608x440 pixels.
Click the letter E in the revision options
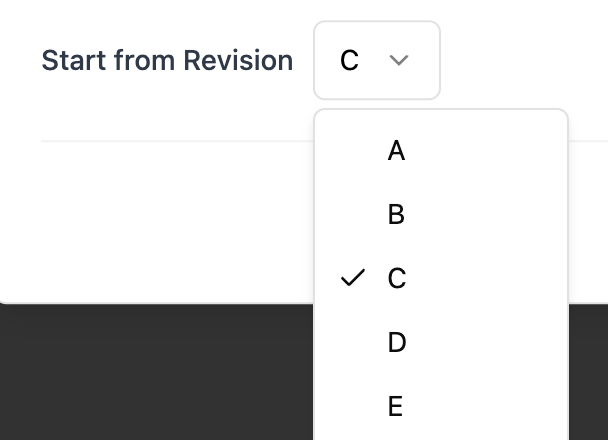pos(395,407)
